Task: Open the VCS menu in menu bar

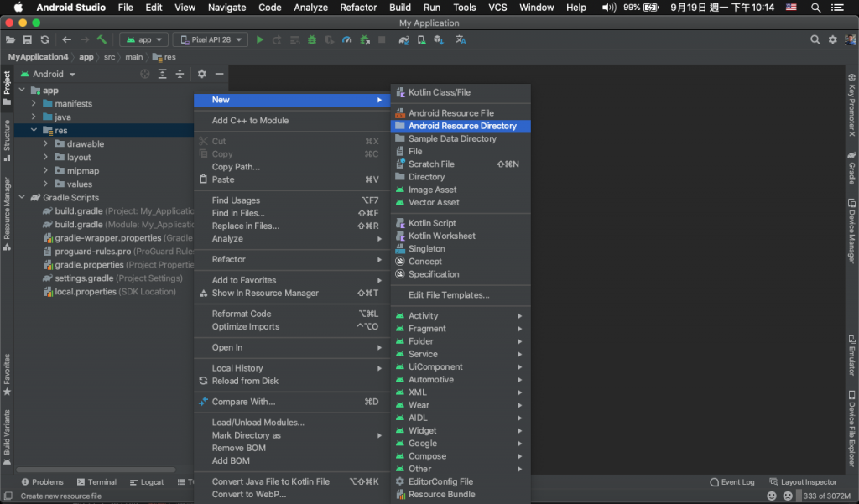Action: (497, 8)
